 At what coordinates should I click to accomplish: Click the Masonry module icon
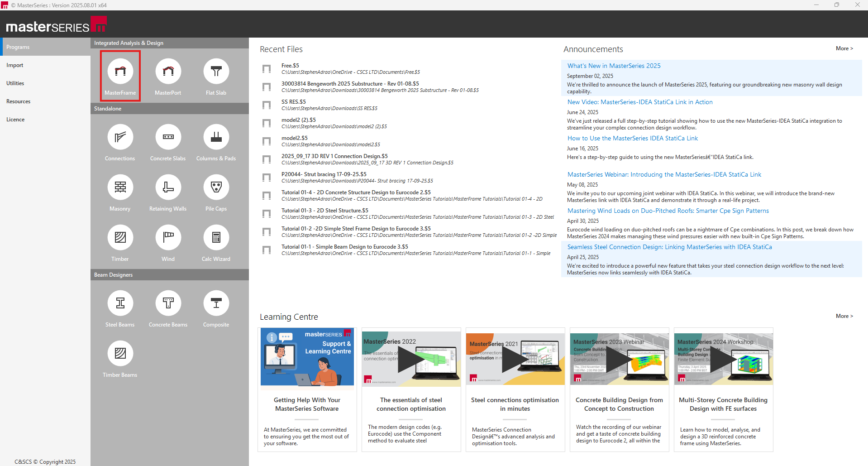point(120,187)
